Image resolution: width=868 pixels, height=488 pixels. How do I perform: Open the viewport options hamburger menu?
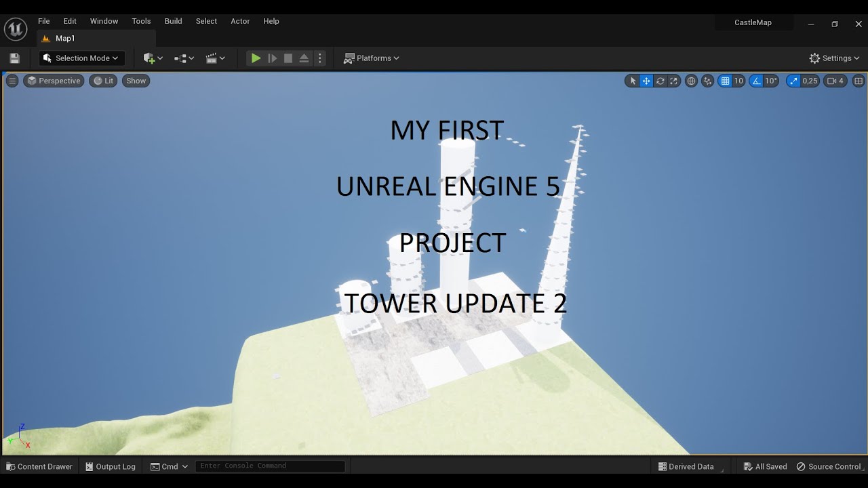[x=12, y=81]
